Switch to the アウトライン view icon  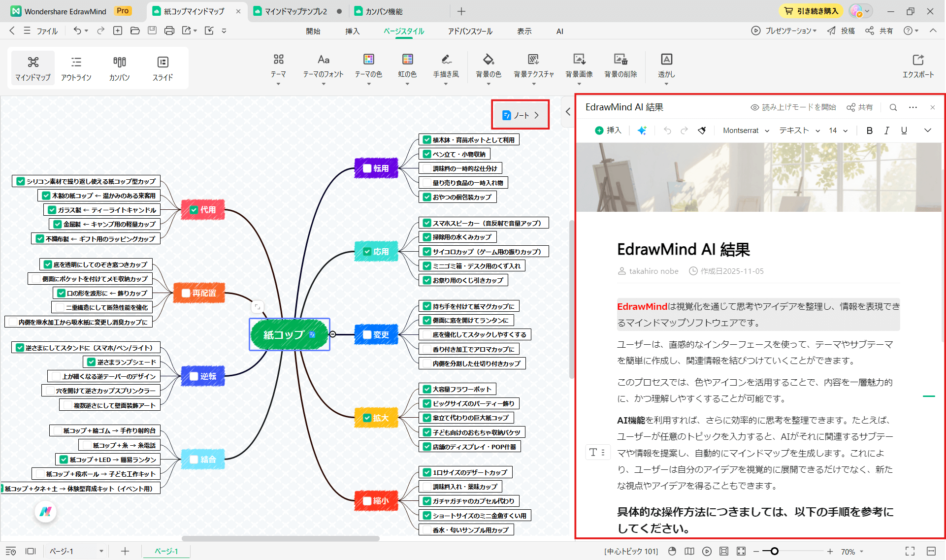click(76, 67)
